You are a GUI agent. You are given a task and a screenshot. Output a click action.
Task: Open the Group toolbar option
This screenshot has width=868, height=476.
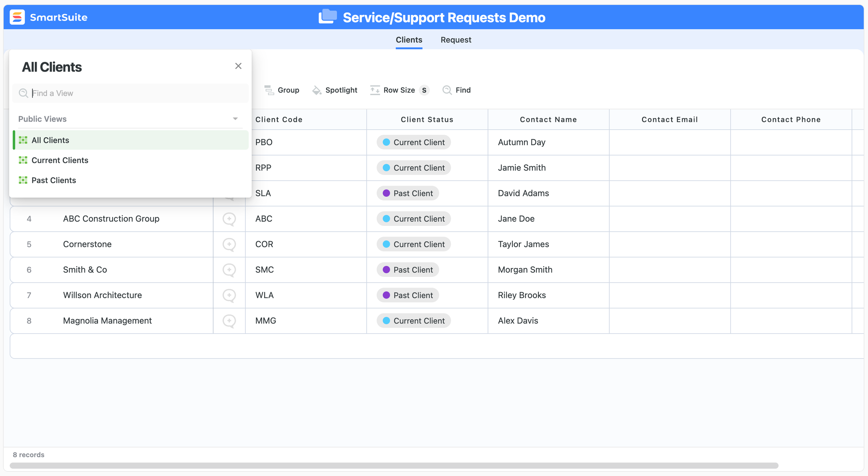(x=282, y=90)
